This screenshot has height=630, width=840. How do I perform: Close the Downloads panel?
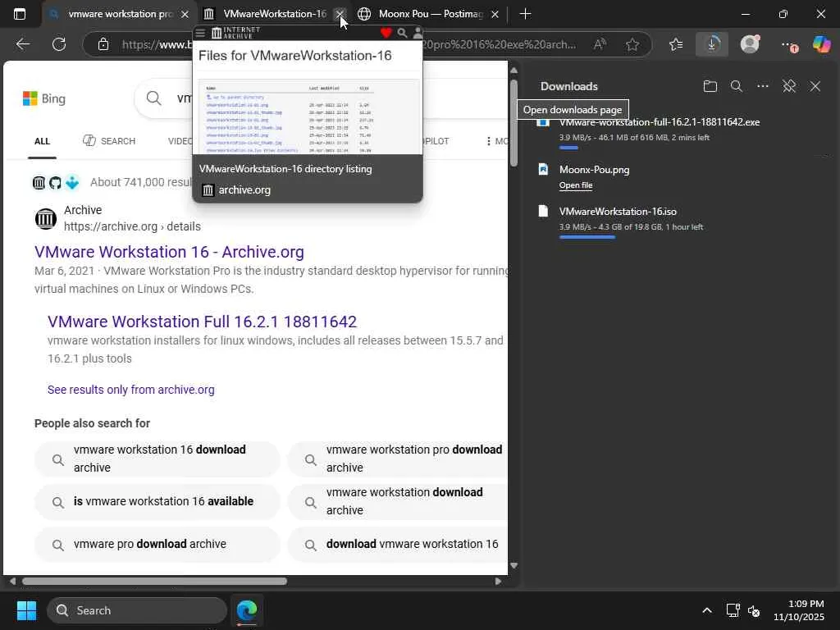pyautogui.click(x=815, y=86)
